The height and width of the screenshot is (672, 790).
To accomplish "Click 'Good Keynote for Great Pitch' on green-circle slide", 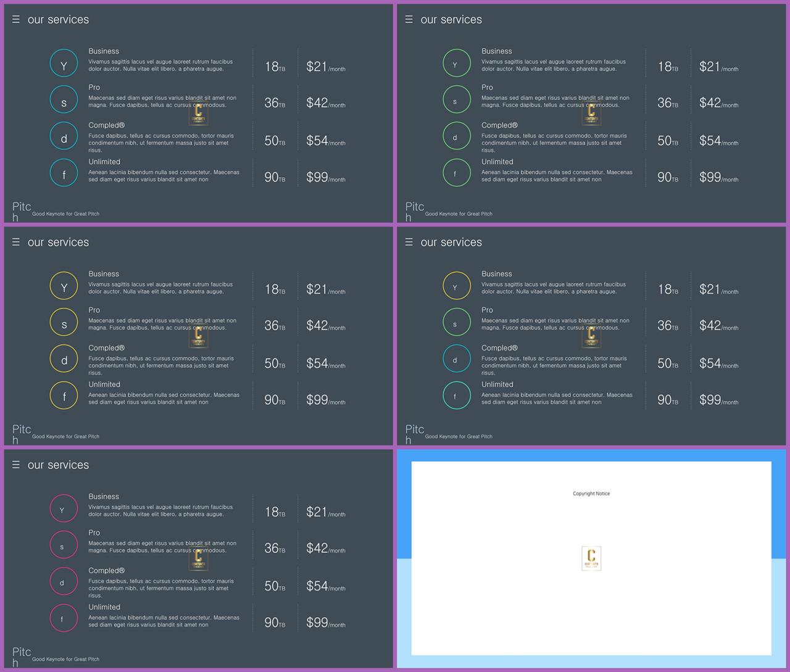I will point(459,214).
